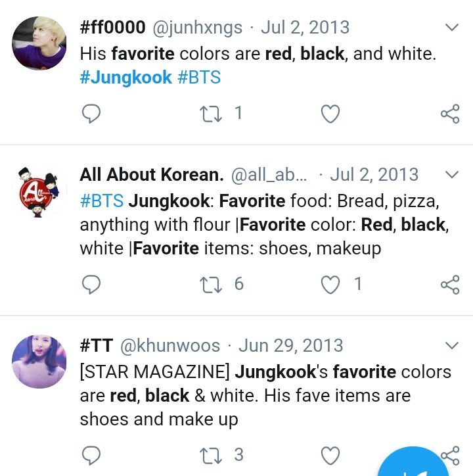The image size is (473, 476).
Task: Open the #Jungkook hashtag link
Action: click(125, 77)
